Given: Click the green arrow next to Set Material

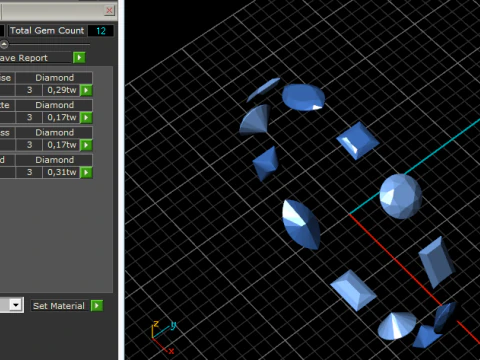Looking at the screenshot, I should click(x=97, y=306).
